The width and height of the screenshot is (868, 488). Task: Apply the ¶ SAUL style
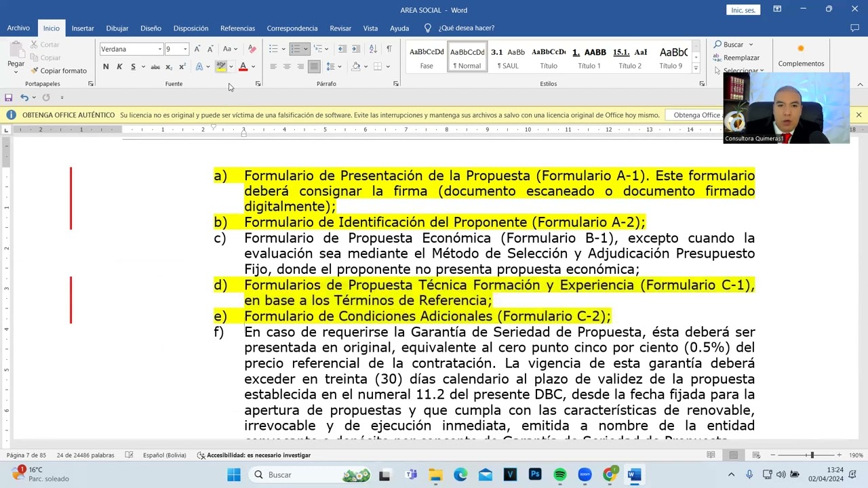pyautogui.click(x=508, y=58)
